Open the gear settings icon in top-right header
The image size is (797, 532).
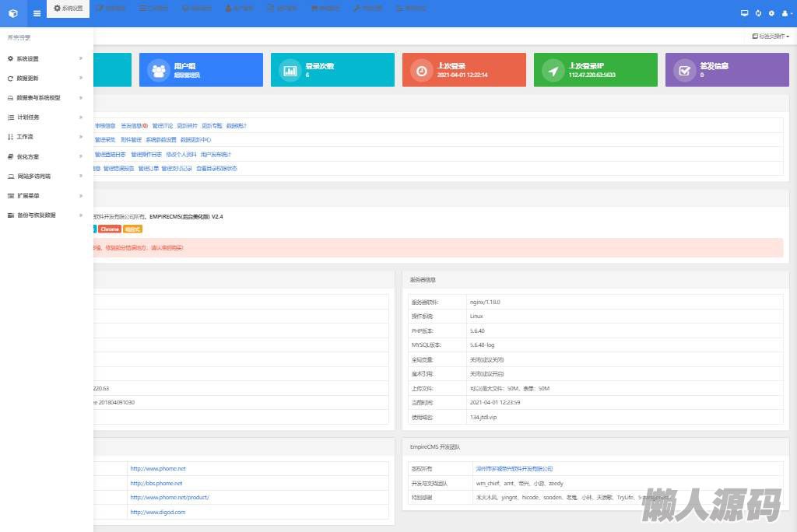point(771,13)
